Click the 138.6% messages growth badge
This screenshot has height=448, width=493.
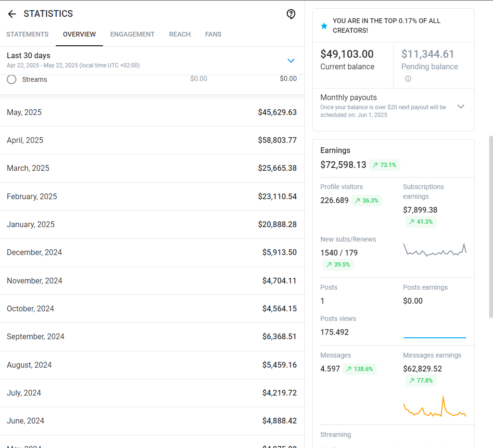pyautogui.click(x=359, y=369)
